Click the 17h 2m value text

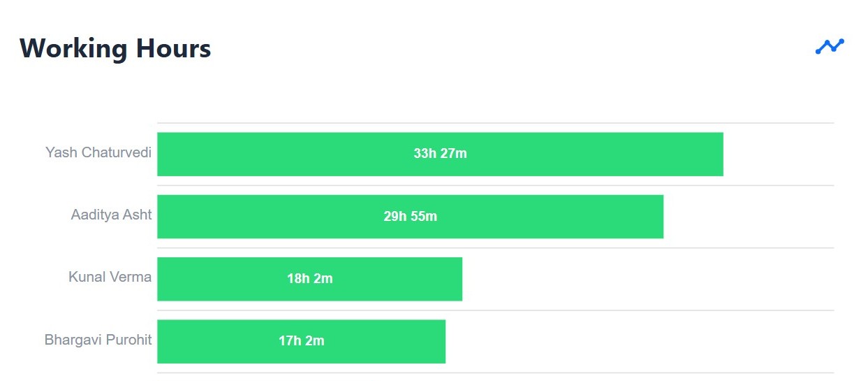pyautogui.click(x=301, y=342)
